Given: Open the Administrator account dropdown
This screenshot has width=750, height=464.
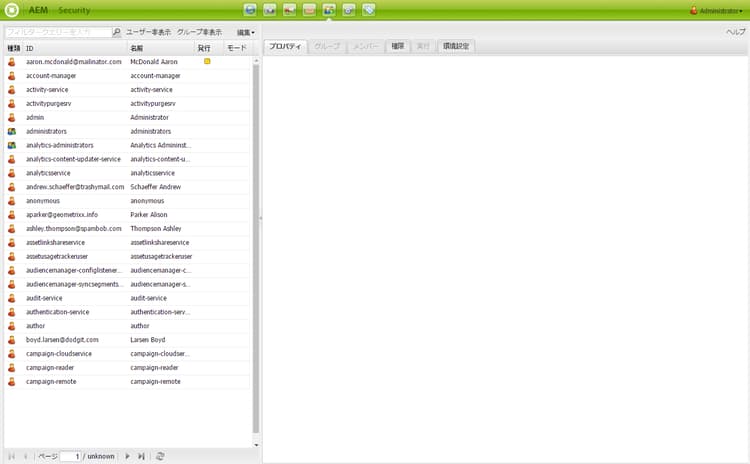Looking at the screenshot, I should (721, 11).
